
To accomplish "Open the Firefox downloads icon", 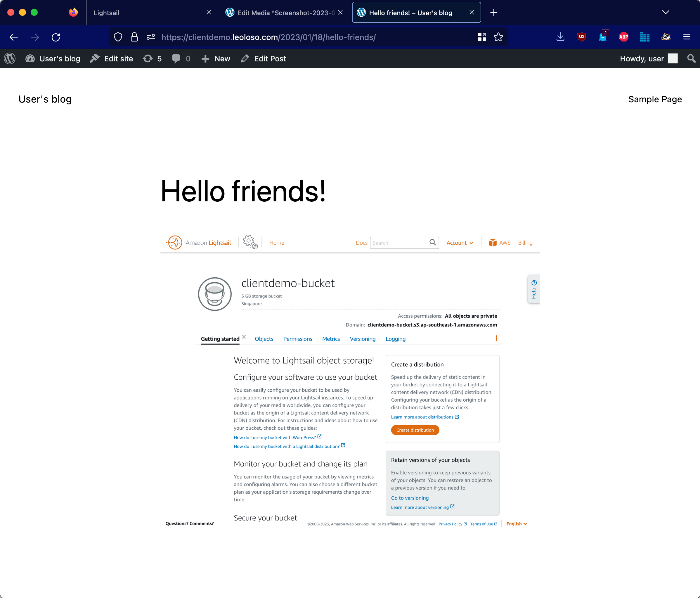I will point(560,37).
